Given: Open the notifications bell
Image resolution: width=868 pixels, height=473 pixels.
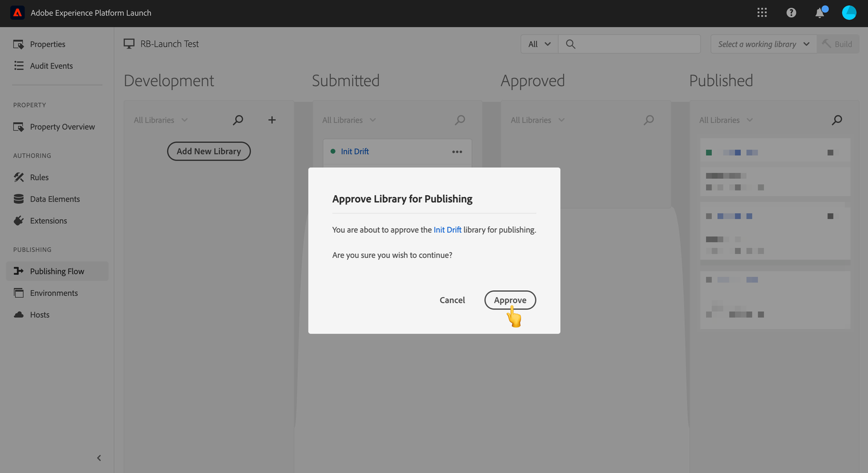Looking at the screenshot, I should (x=820, y=12).
